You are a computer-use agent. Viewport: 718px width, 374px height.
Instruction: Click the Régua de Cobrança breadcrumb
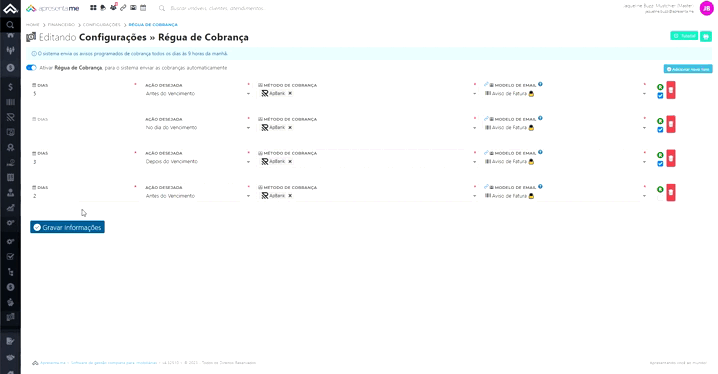153,25
